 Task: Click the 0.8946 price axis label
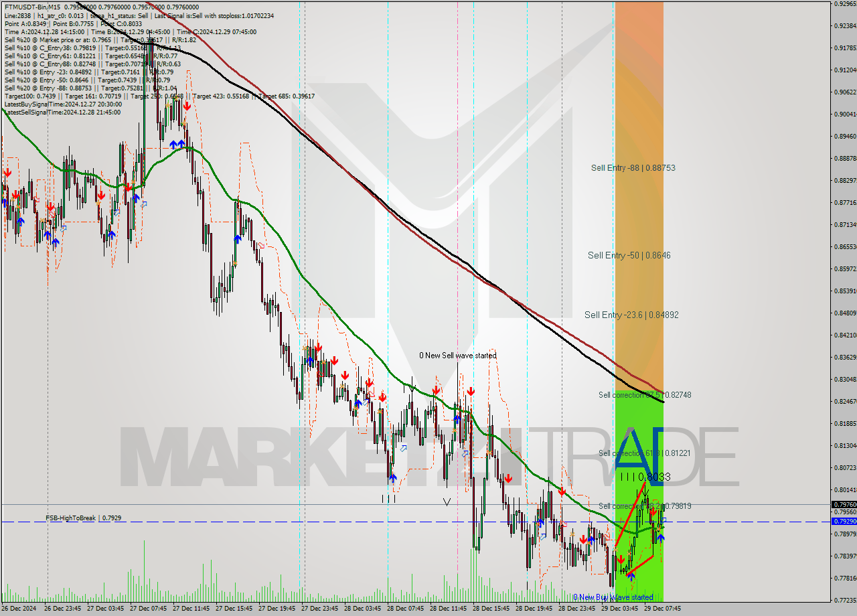click(846, 136)
